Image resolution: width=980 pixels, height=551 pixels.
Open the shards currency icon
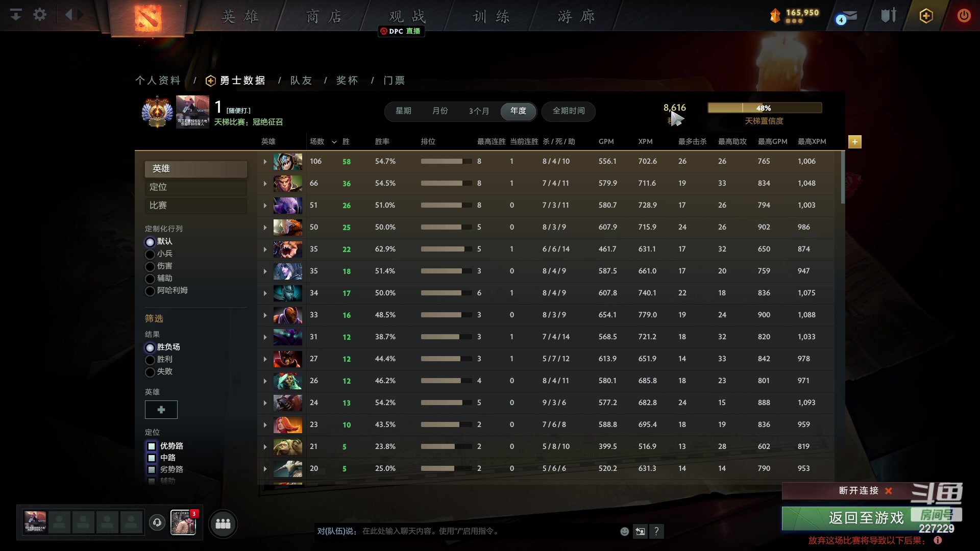[x=775, y=16]
